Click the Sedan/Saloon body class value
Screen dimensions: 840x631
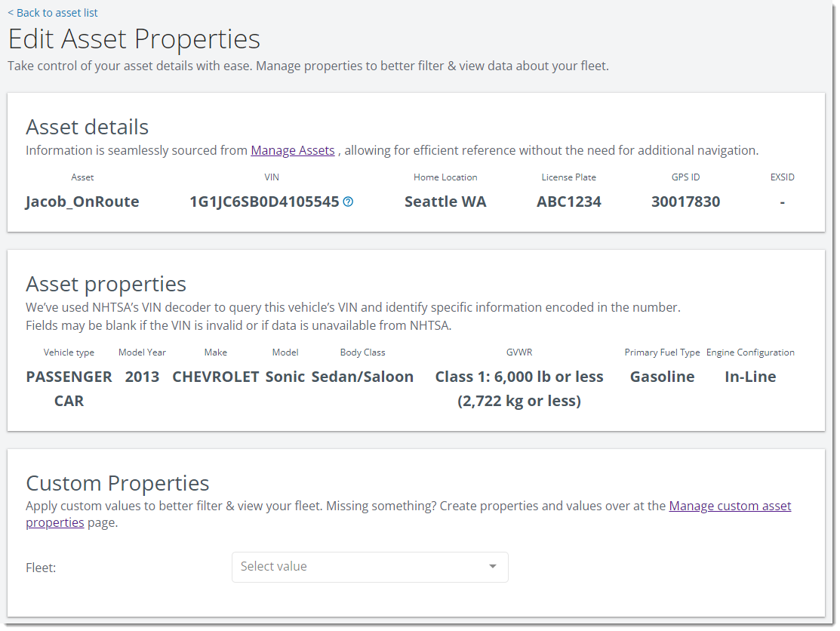[x=362, y=377]
